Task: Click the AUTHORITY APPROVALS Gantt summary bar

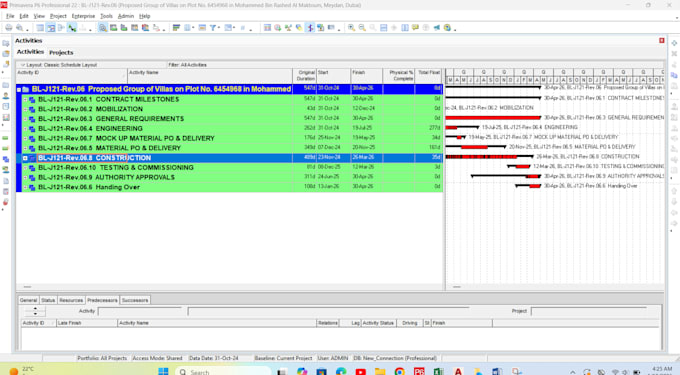Action: (x=506, y=176)
